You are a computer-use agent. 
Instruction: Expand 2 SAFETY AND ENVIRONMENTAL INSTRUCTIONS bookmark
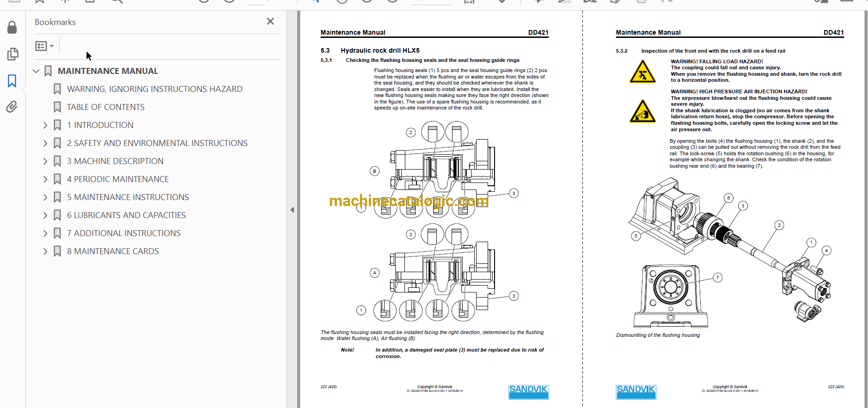click(x=45, y=143)
